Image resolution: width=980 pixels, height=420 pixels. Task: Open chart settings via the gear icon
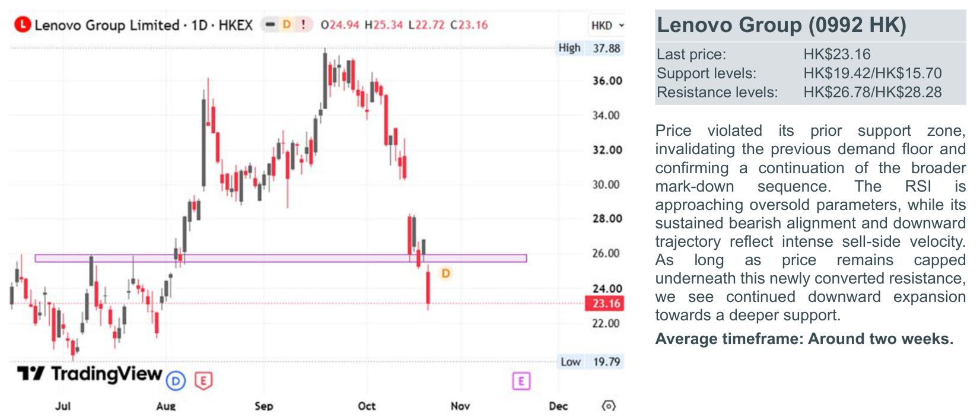(x=609, y=406)
